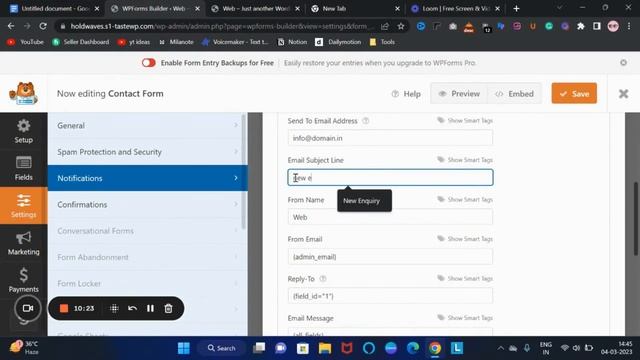Click the Loom camera bubble icon
Viewport: 640px width, 360px height.
28,308
